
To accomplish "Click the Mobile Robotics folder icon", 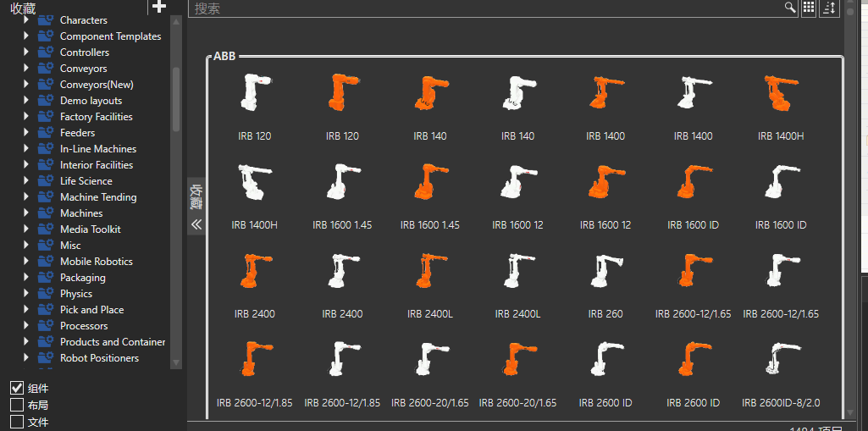I will [x=46, y=261].
